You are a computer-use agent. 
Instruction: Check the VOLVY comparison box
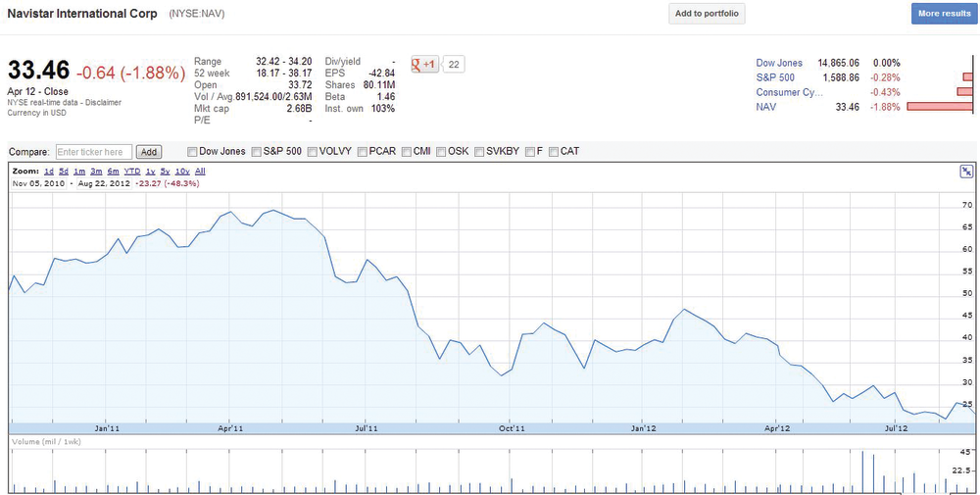point(312,151)
